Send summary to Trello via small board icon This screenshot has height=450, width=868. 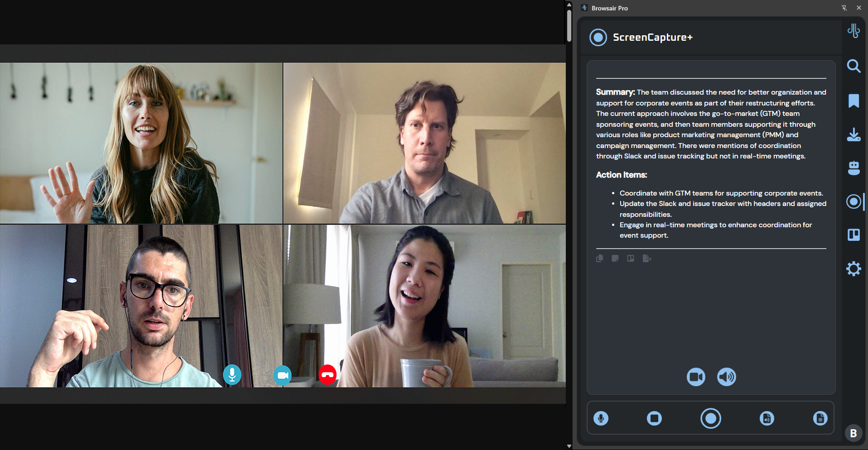click(630, 259)
